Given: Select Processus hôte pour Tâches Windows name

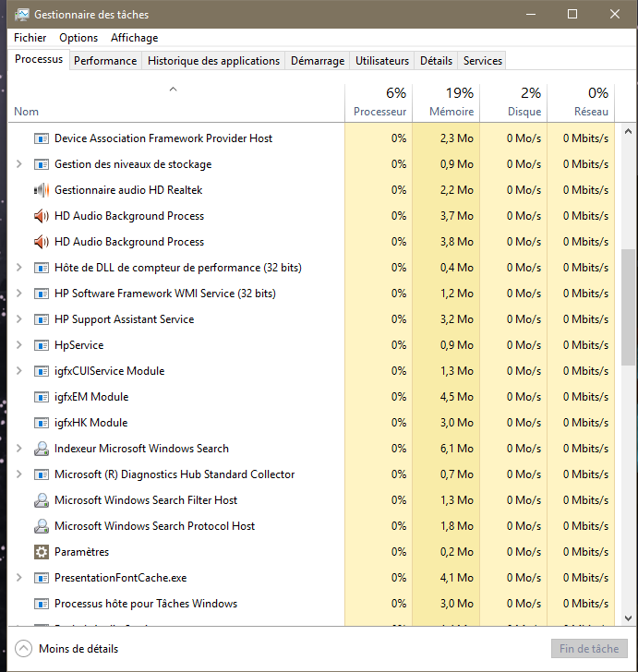Looking at the screenshot, I should click(x=146, y=604).
